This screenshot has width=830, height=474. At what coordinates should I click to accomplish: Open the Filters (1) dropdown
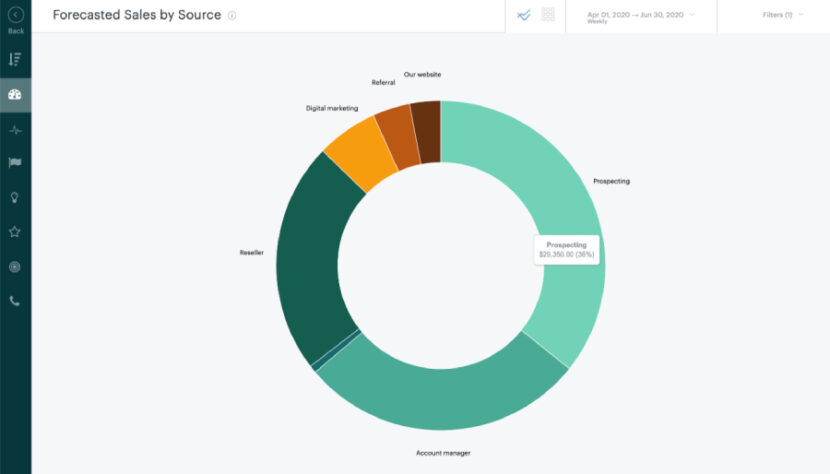[781, 15]
